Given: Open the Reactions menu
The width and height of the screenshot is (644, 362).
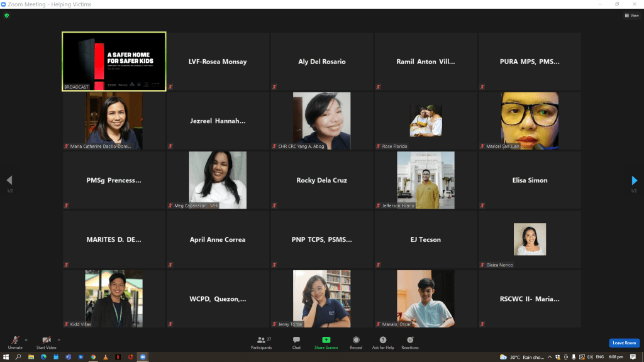Looking at the screenshot, I should coord(410,342).
